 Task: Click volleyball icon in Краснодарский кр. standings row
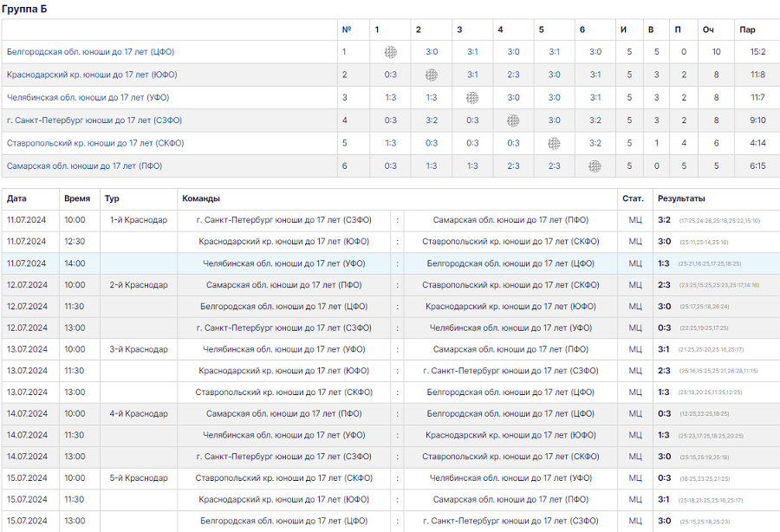(432, 75)
